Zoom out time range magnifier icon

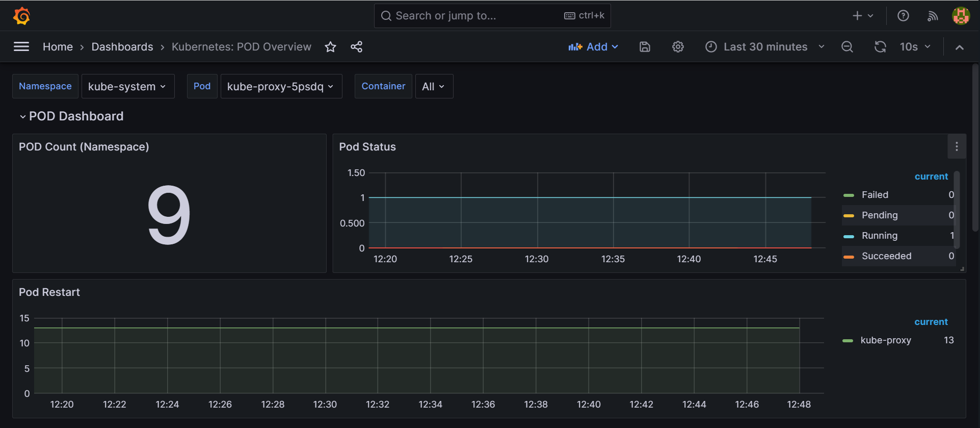(847, 47)
